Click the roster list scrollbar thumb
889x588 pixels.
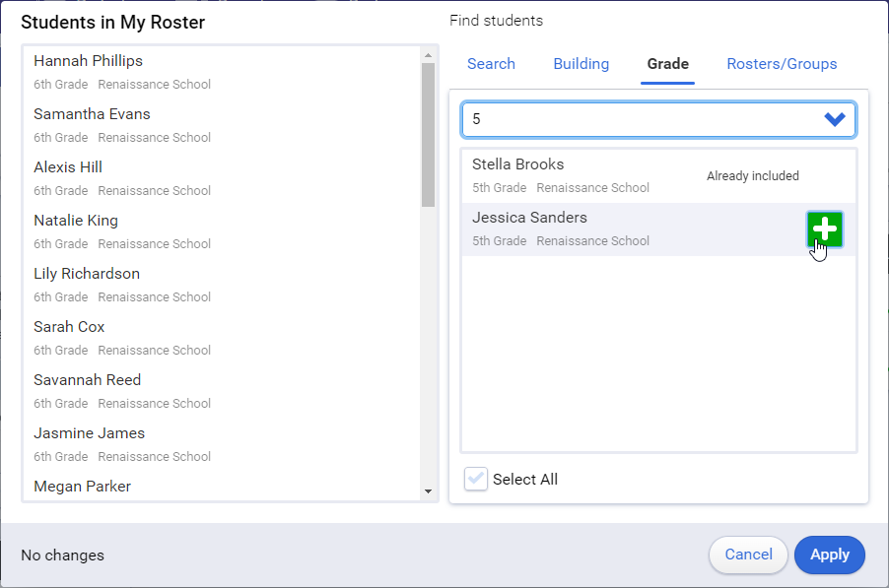point(428,135)
